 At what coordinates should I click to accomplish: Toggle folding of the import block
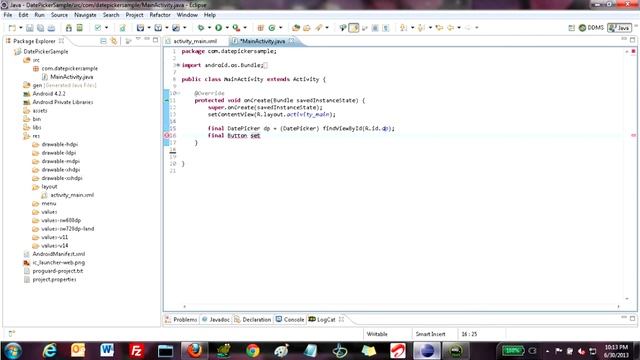tap(178, 65)
